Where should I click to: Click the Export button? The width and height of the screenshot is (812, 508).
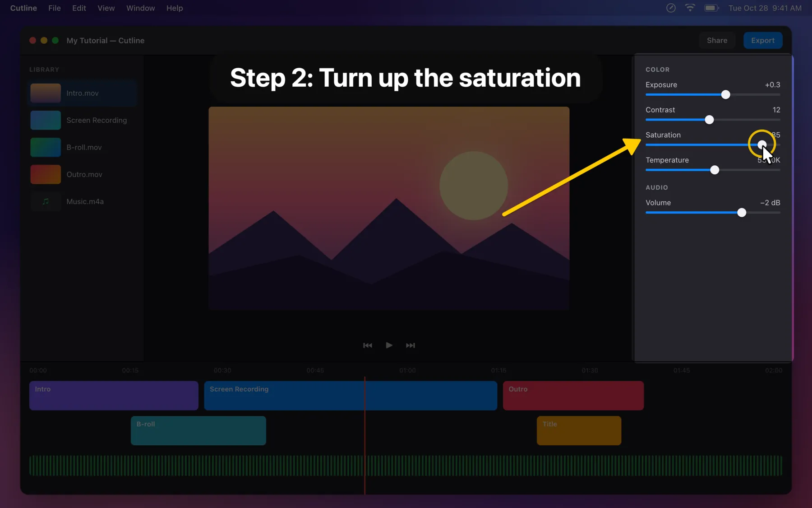pos(763,40)
